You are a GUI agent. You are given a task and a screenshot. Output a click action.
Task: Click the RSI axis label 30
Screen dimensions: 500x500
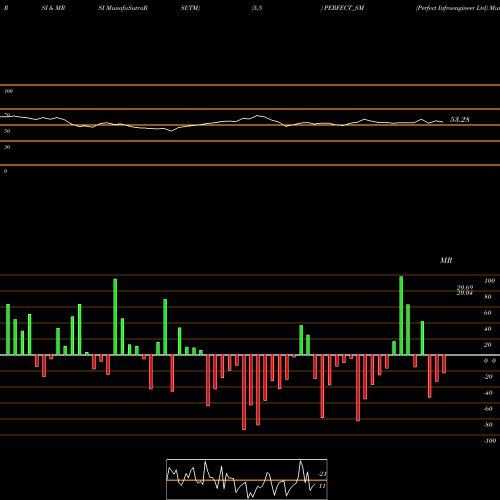[7, 147]
